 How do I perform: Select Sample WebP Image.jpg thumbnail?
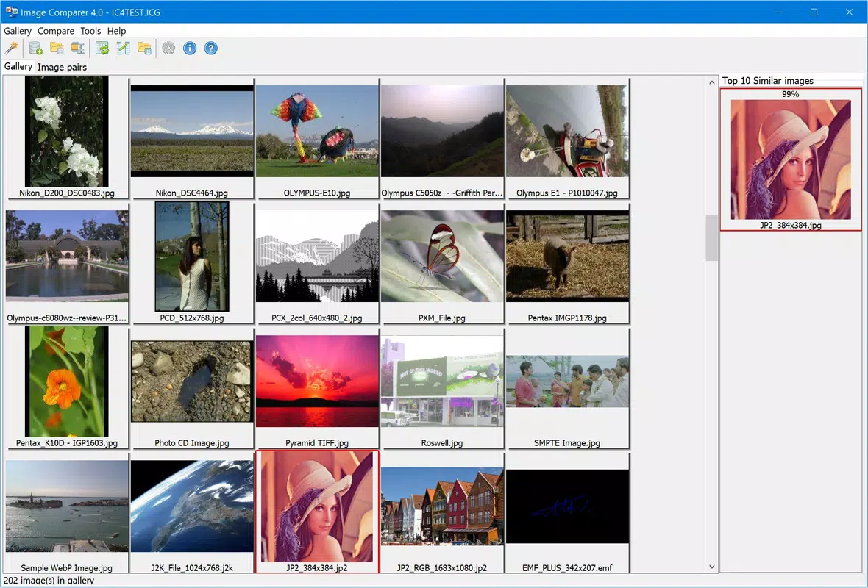pyautogui.click(x=67, y=506)
